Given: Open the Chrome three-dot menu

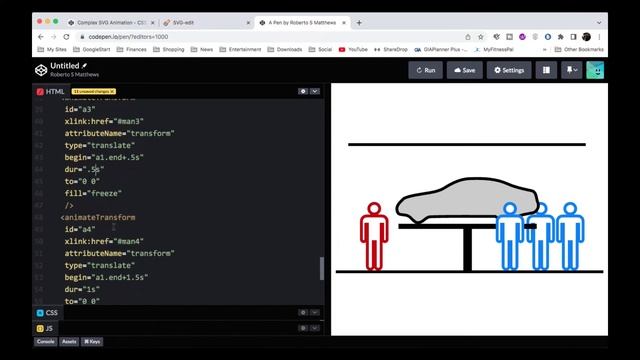Looking at the screenshot, I should pos(599,37).
